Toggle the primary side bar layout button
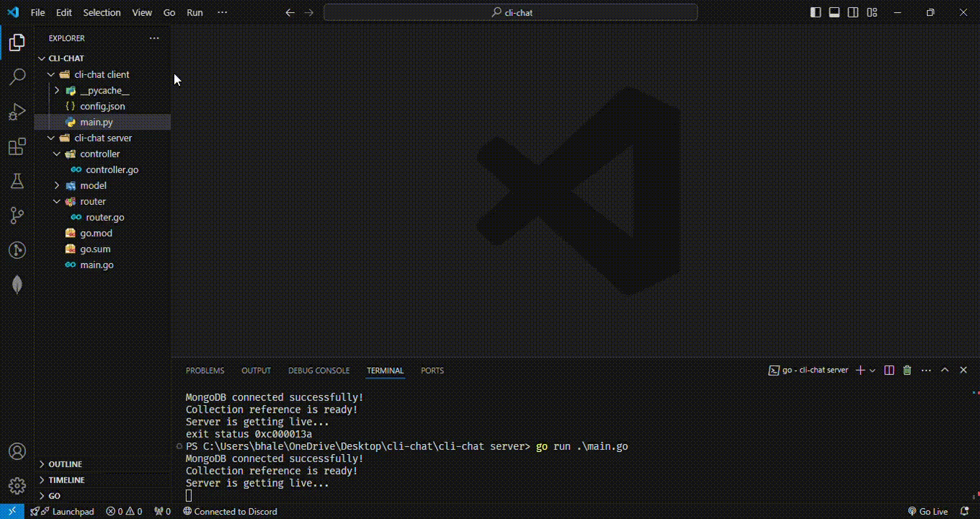This screenshot has height=519, width=980. pos(816,12)
